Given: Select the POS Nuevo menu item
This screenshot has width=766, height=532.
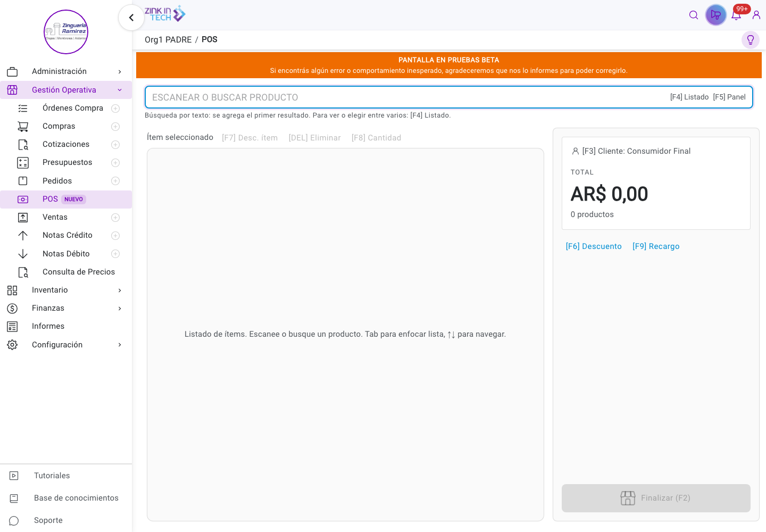Looking at the screenshot, I should click(66, 199).
